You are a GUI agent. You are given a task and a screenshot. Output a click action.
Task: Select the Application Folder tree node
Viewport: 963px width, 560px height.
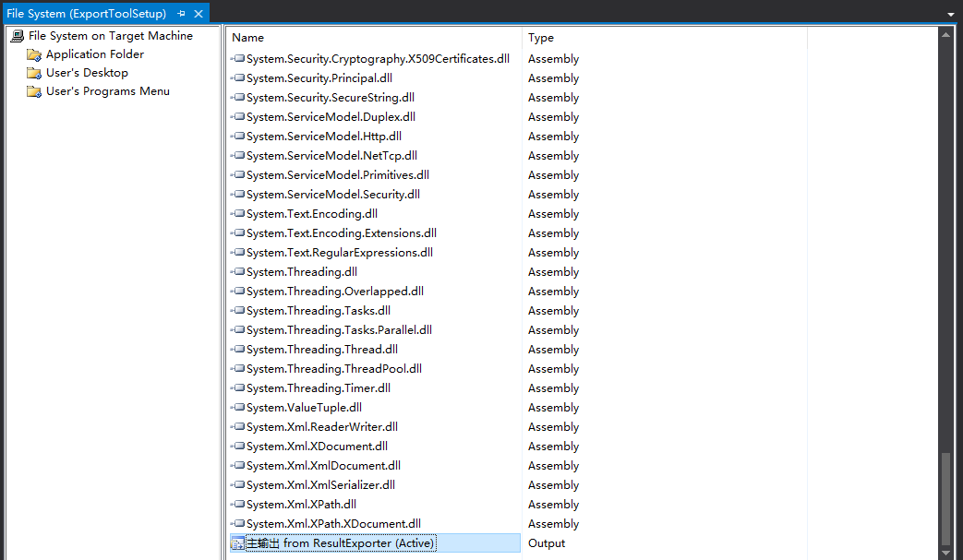(95, 54)
